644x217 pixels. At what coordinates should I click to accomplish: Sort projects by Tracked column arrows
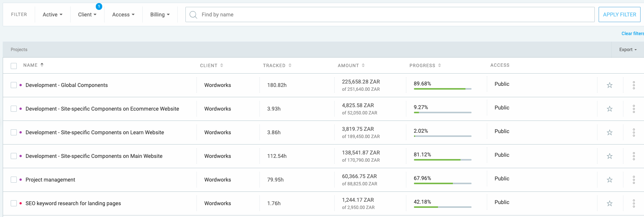point(290,65)
